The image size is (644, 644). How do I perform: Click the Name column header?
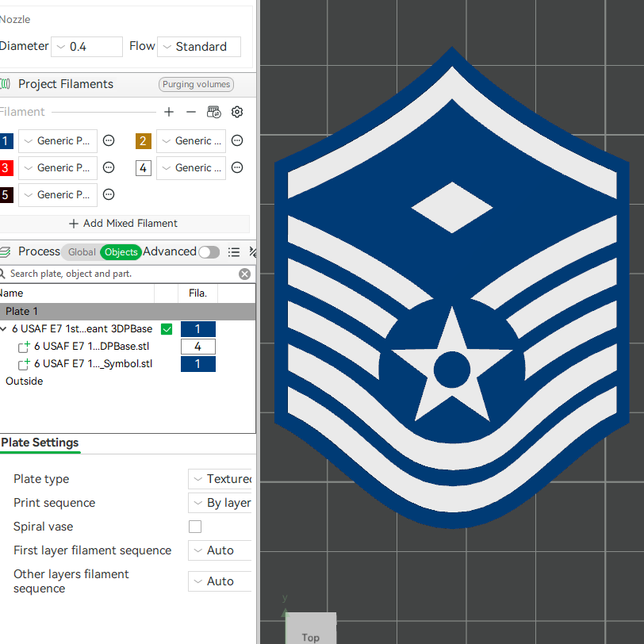[77, 293]
